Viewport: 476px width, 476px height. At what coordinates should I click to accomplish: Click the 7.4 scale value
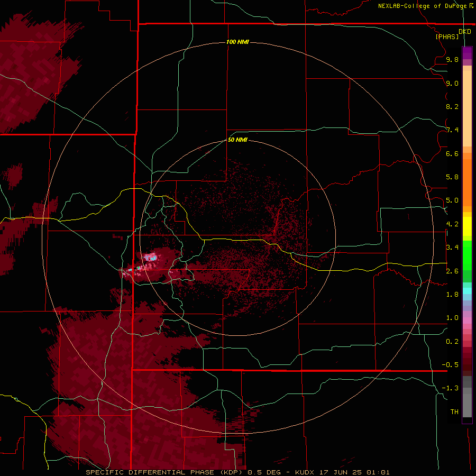pyautogui.click(x=452, y=130)
